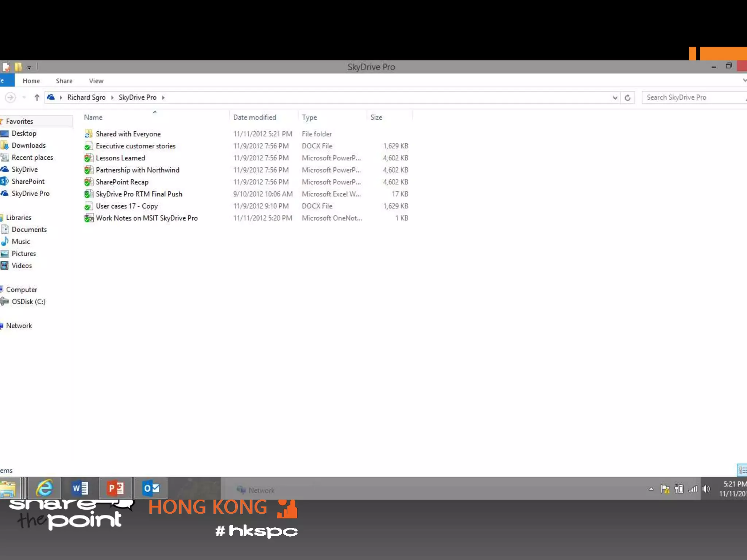
Task: Open the Share ribbon tab
Action: (x=64, y=81)
